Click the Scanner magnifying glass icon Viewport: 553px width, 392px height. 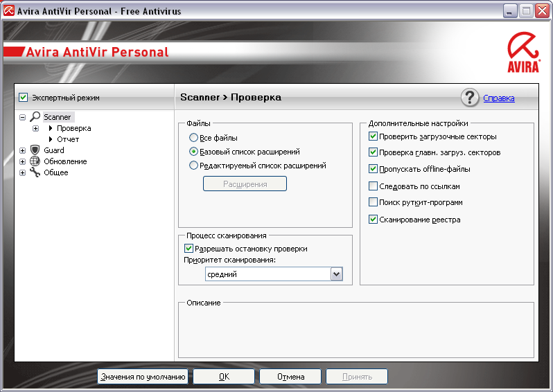pyautogui.click(x=35, y=116)
